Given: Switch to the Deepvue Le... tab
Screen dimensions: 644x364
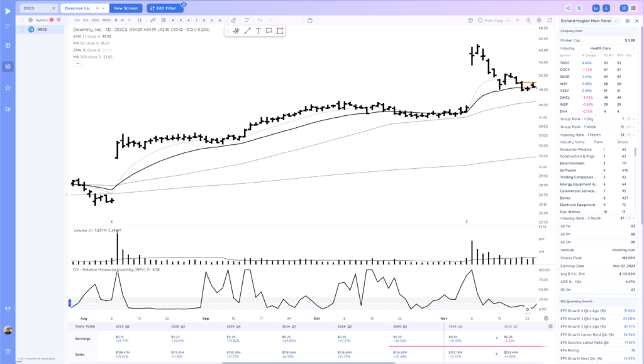Looking at the screenshot, I should pyautogui.click(x=79, y=8).
